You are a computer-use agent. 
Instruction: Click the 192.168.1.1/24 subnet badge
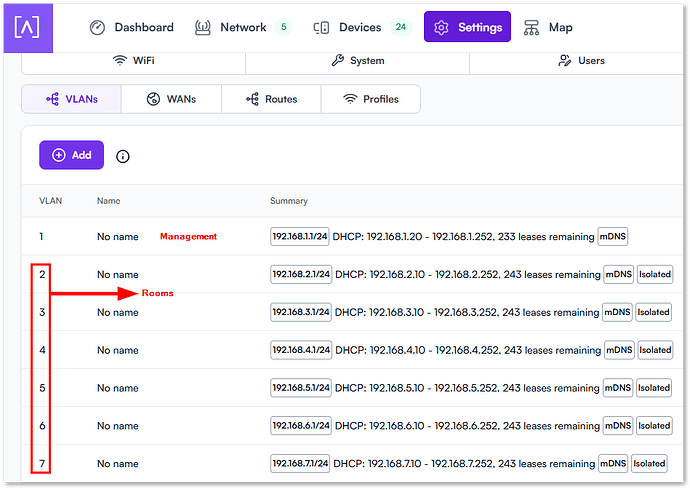pyautogui.click(x=300, y=237)
